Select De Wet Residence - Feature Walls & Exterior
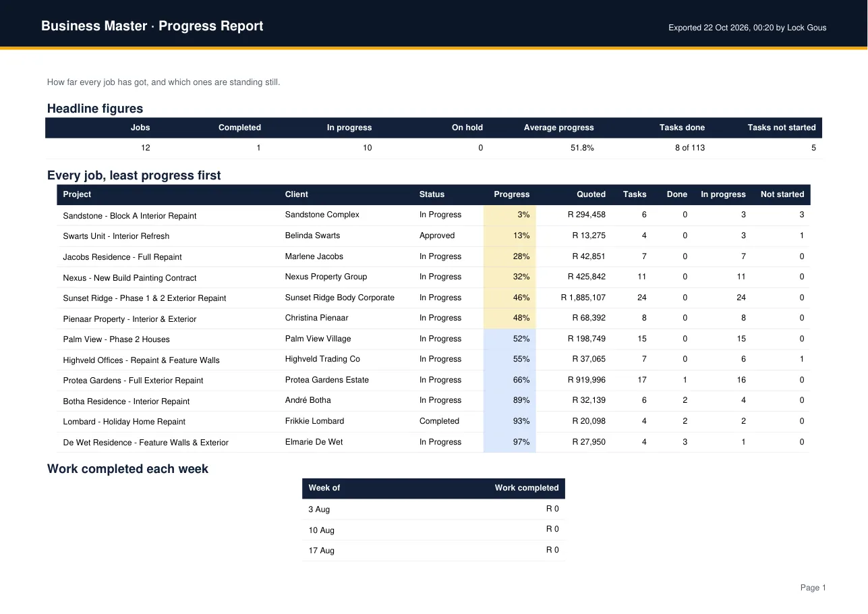868x614 pixels. click(x=146, y=443)
